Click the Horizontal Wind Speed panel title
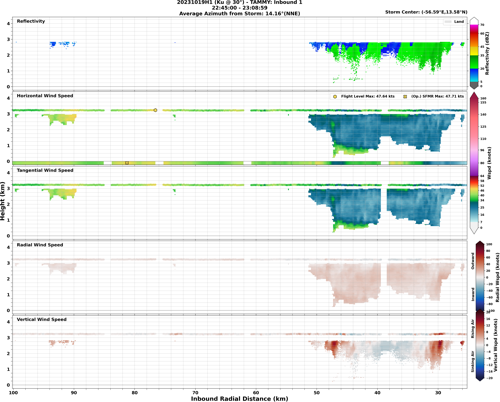 coord(45,96)
